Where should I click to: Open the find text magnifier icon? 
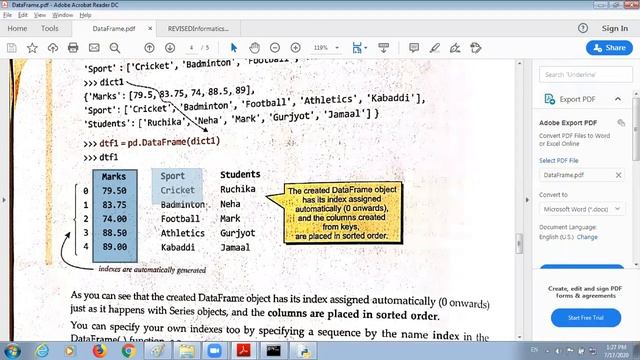[x=115, y=48]
